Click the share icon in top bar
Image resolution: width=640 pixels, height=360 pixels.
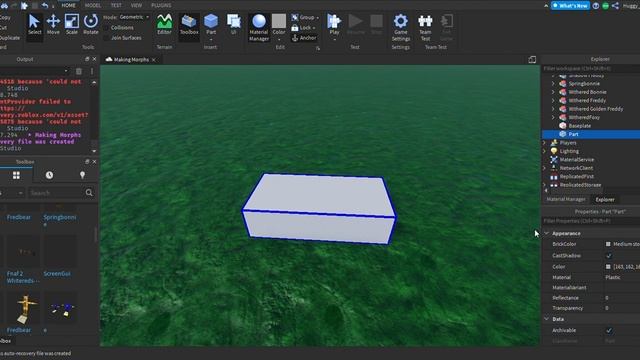click(615, 6)
